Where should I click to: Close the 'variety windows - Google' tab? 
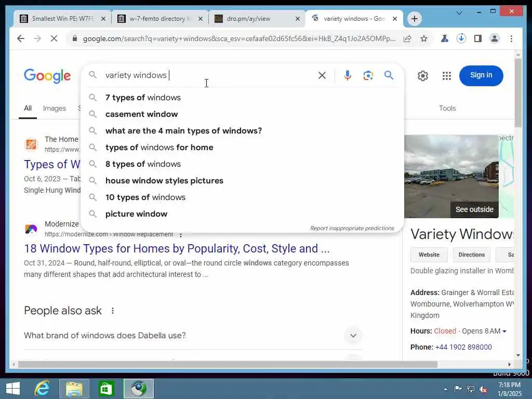pyautogui.click(x=395, y=19)
